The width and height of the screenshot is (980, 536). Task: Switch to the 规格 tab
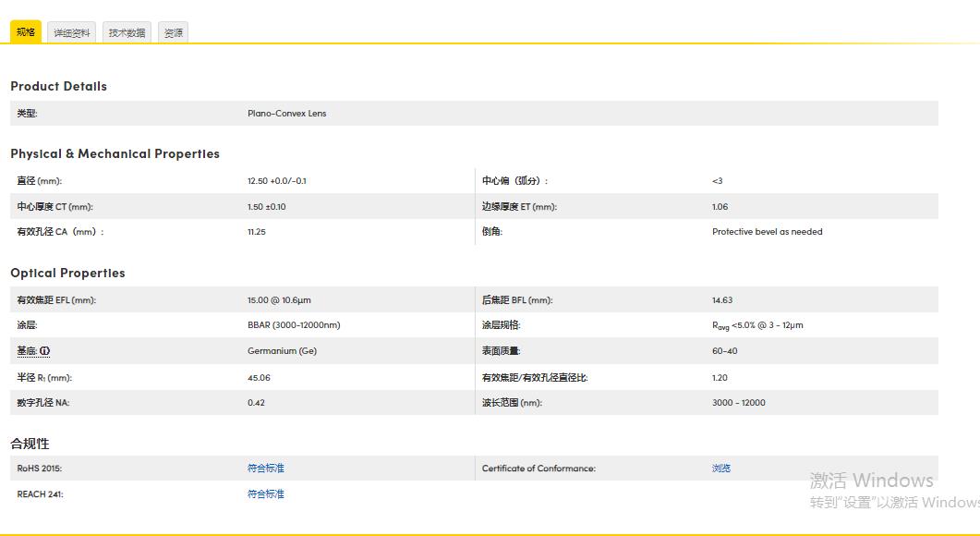click(x=26, y=30)
